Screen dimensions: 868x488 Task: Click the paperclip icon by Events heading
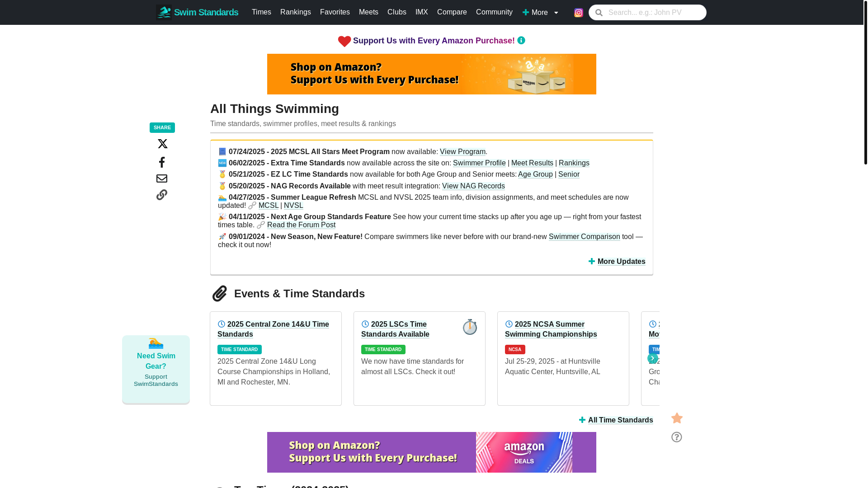point(220,294)
